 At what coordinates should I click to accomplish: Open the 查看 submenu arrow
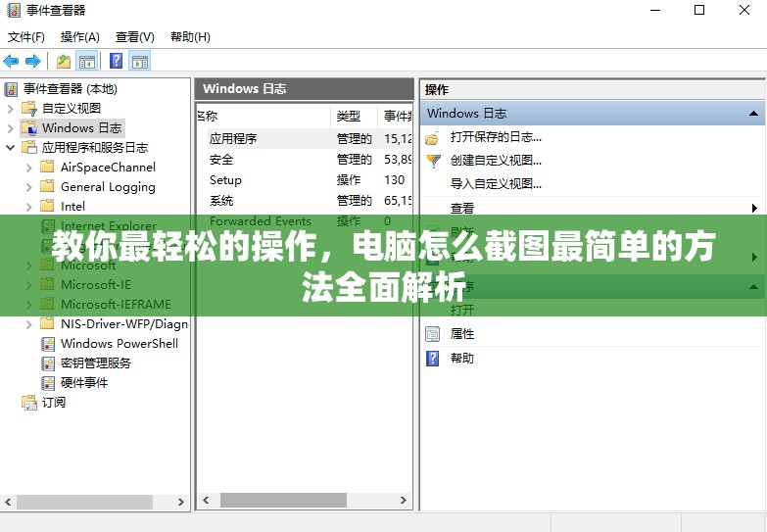755,208
